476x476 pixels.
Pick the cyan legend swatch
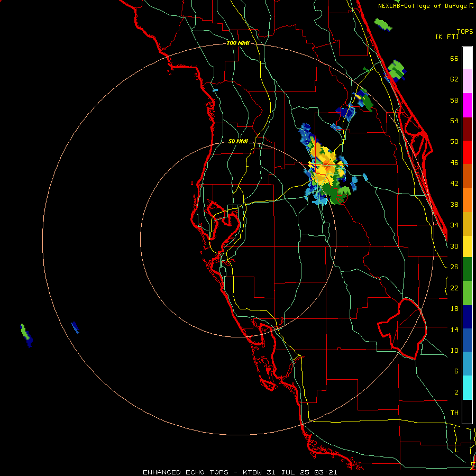[467, 387]
